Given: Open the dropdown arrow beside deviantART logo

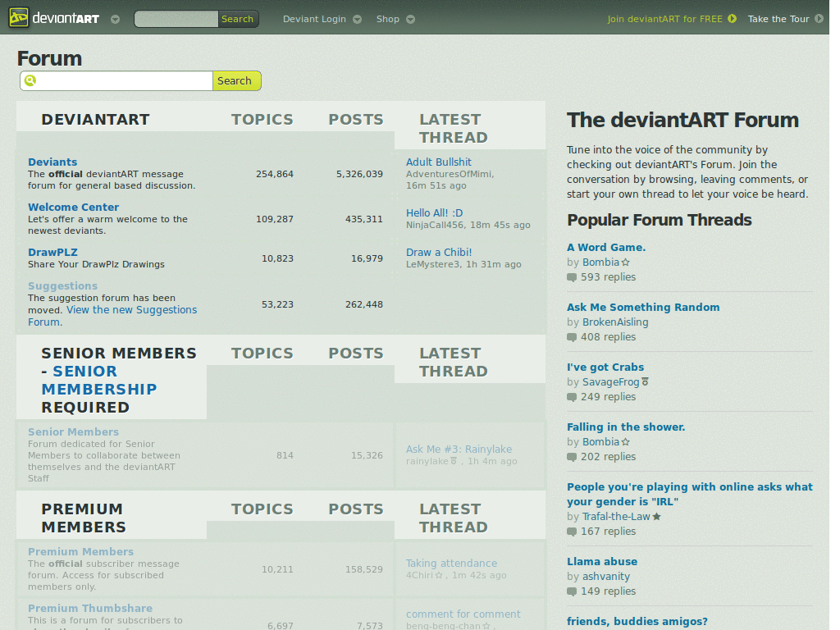Looking at the screenshot, I should [x=115, y=20].
